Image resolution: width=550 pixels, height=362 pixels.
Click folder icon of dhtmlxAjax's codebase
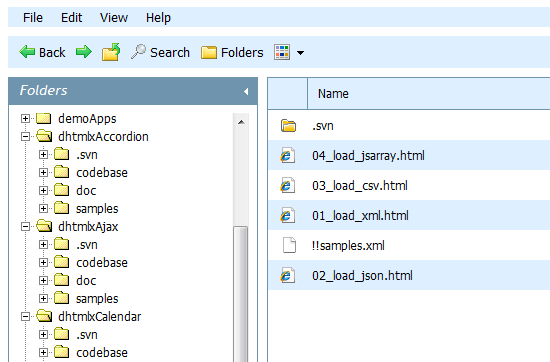62,262
